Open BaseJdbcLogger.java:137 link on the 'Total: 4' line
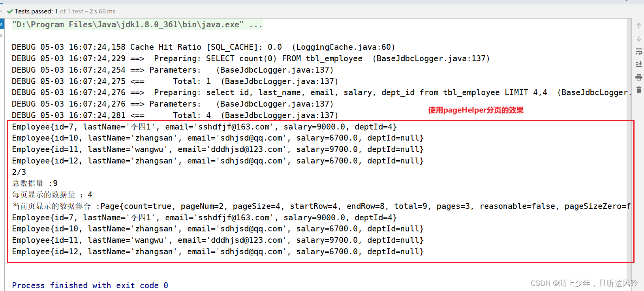The image size is (644, 291). (x=280, y=115)
